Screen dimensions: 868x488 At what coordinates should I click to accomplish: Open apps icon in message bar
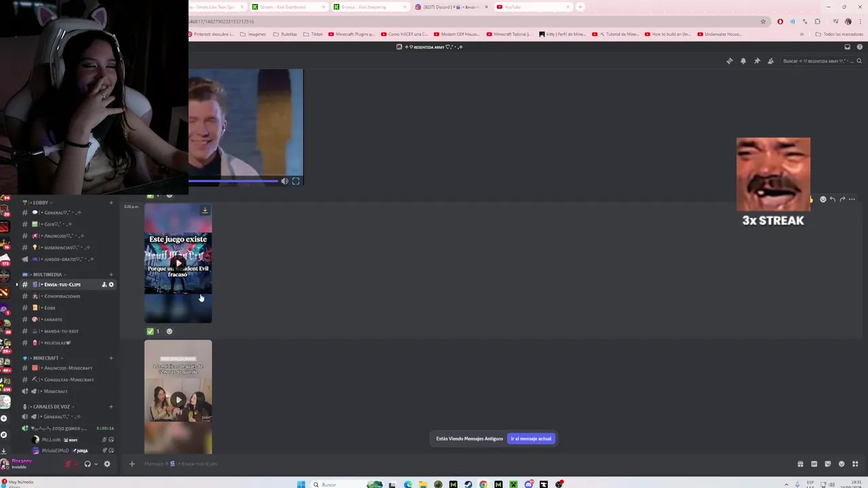point(855,464)
